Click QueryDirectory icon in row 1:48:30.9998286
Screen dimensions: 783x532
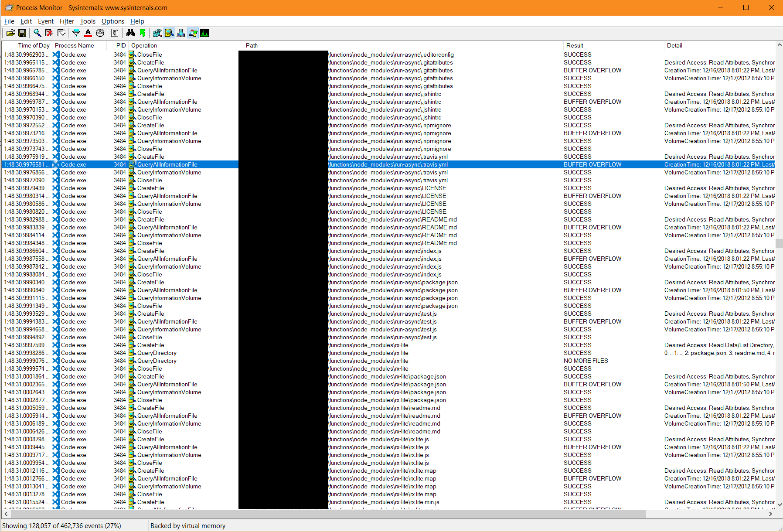[x=132, y=353]
